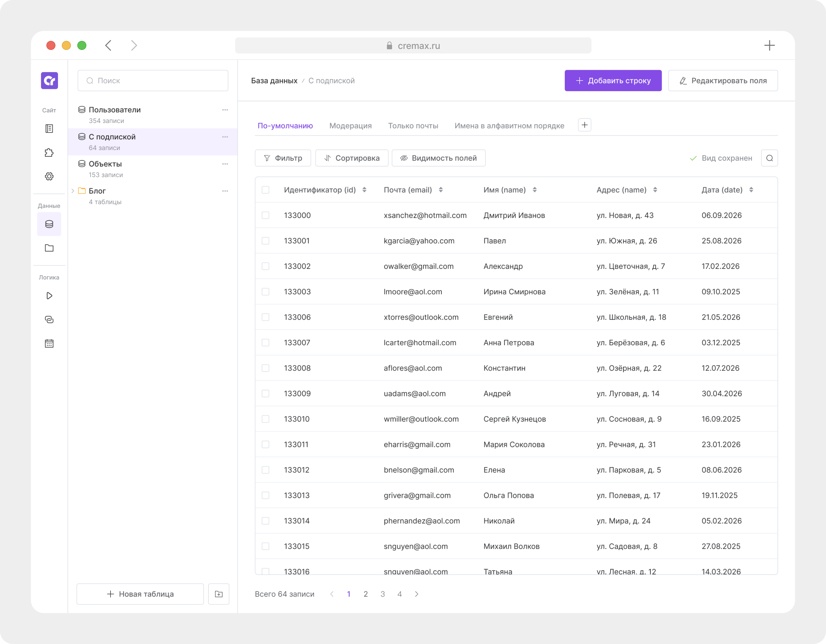Sort by Дата (date) column arrows
826x644 pixels.
pos(751,190)
